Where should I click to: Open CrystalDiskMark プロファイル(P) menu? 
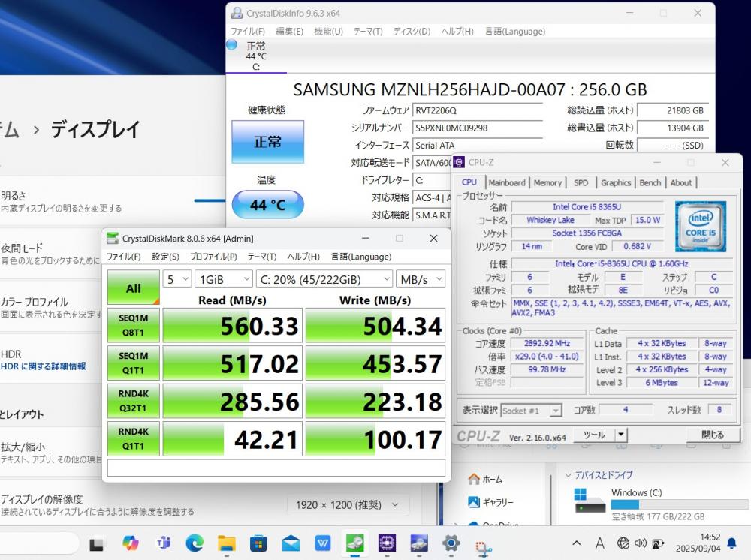point(213,257)
